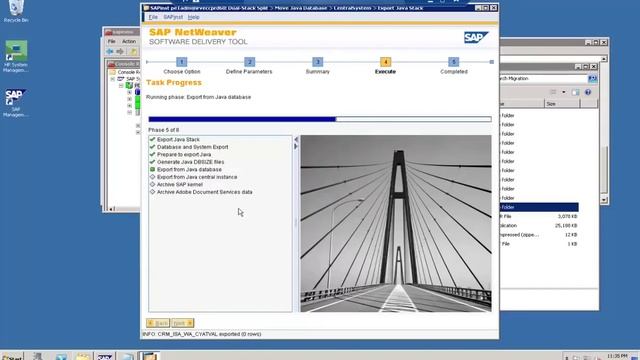640x360 pixels.
Task: Open Action menu in the background console window
Action: point(129,41)
